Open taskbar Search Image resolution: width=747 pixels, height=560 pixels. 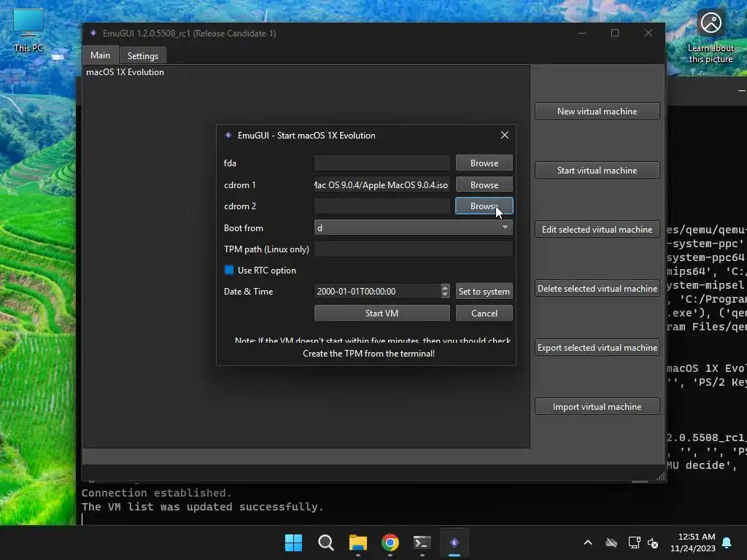(x=326, y=542)
